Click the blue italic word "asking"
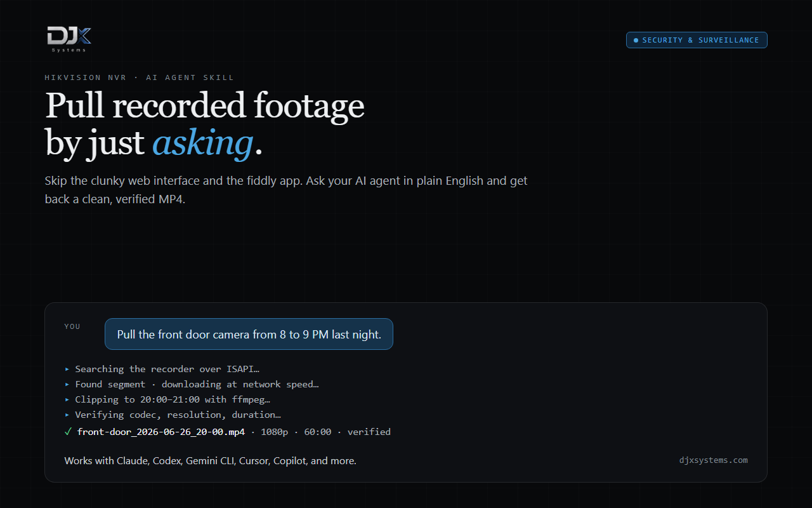812x508 pixels. (x=202, y=142)
